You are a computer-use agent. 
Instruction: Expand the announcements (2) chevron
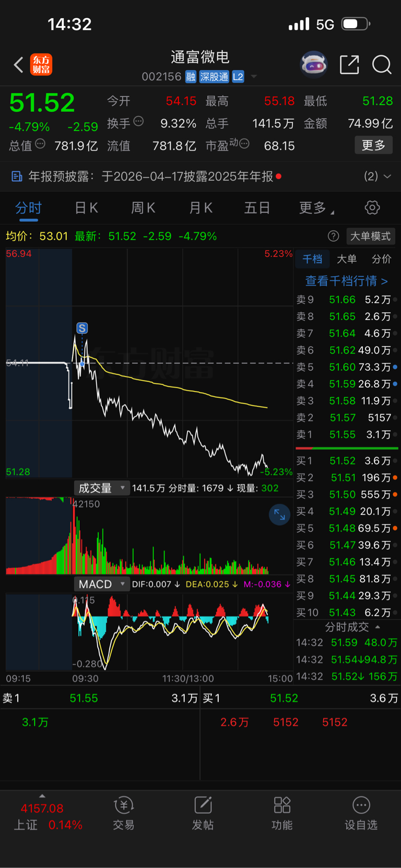coord(387,177)
